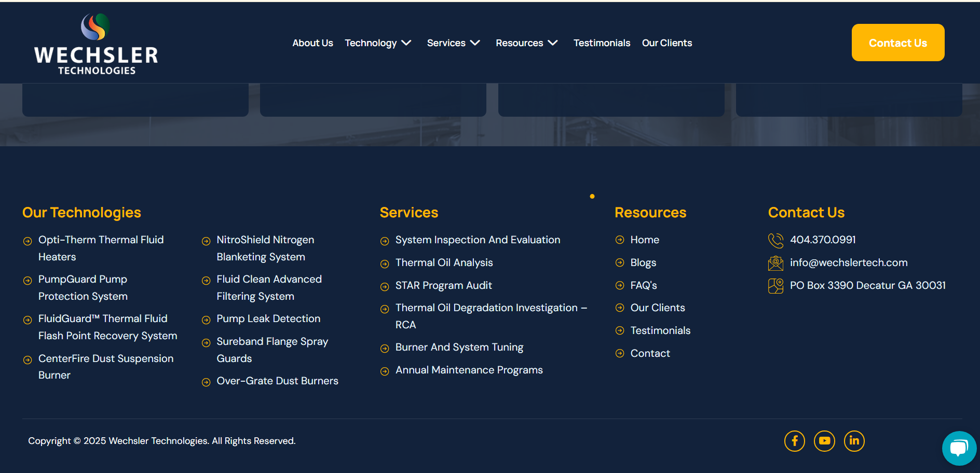Open the LinkedIn social icon
The image size is (980, 473).
coord(854,441)
